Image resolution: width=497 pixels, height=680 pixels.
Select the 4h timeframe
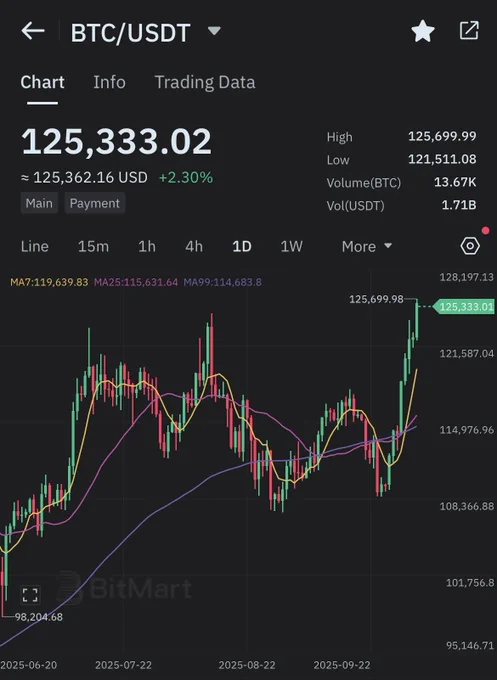194,246
